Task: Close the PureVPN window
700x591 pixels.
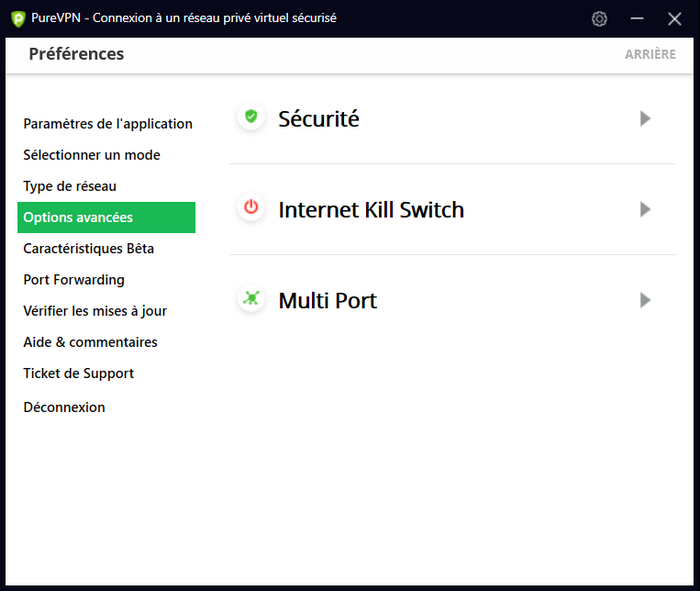Action: coord(674,19)
